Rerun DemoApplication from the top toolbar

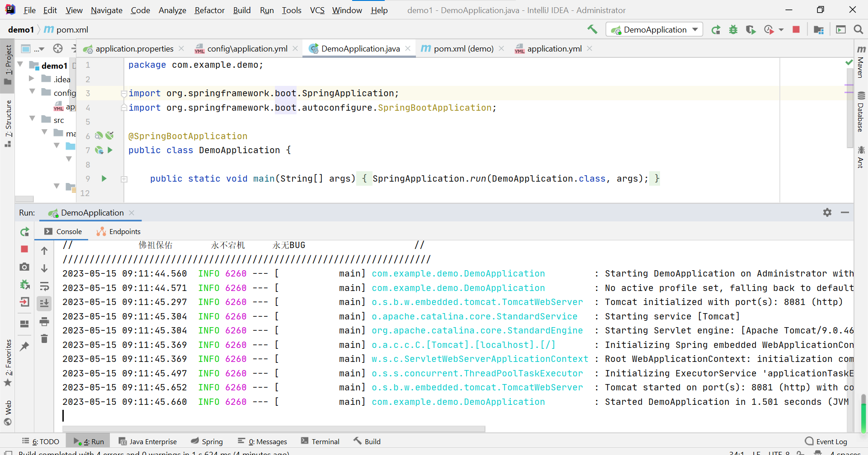(716, 30)
